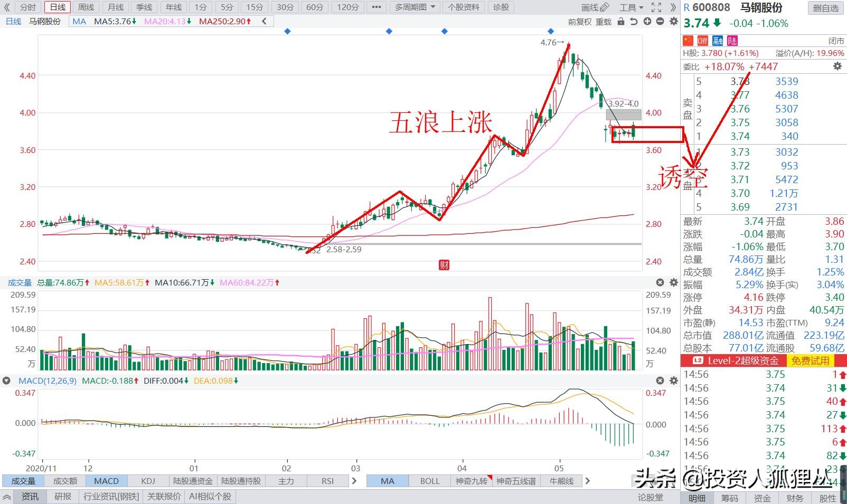
Task: Open order book settings gear next to 委比
Action: pyautogui.click(x=837, y=66)
